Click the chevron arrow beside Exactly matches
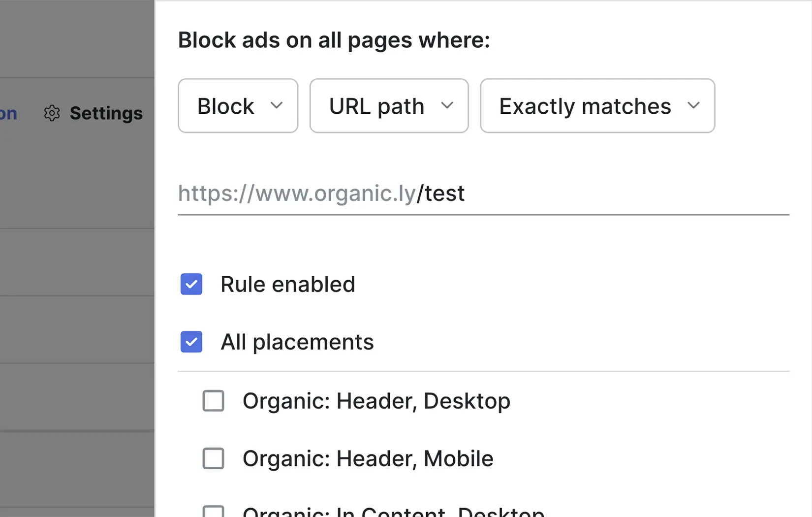The height and width of the screenshot is (517, 812). click(x=693, y=105)
